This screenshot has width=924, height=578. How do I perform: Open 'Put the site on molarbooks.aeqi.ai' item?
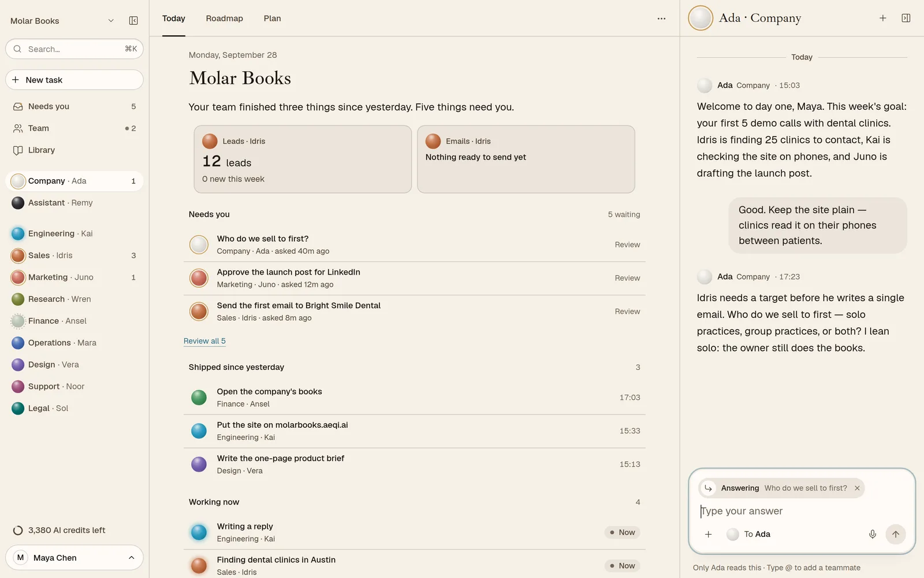point(415,431)
